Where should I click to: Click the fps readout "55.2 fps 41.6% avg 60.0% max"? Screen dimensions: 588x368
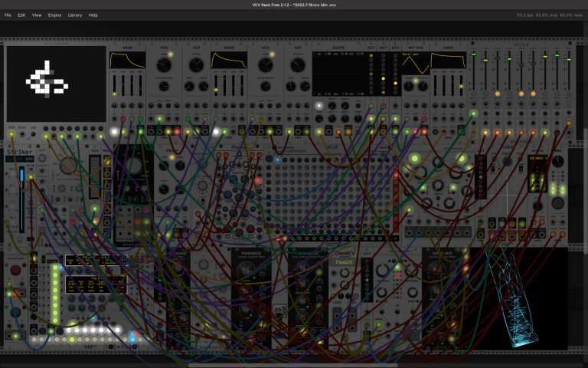click(550, 15)
